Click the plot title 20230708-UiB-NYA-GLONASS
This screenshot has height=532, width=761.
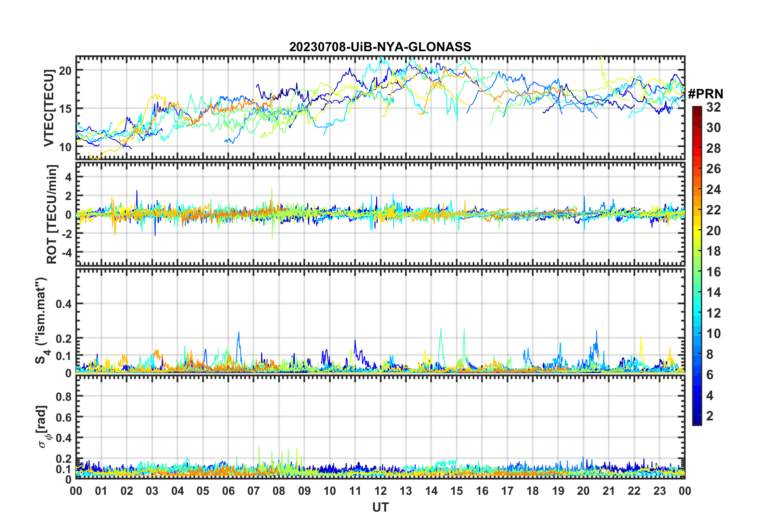(x=380, y=47)
